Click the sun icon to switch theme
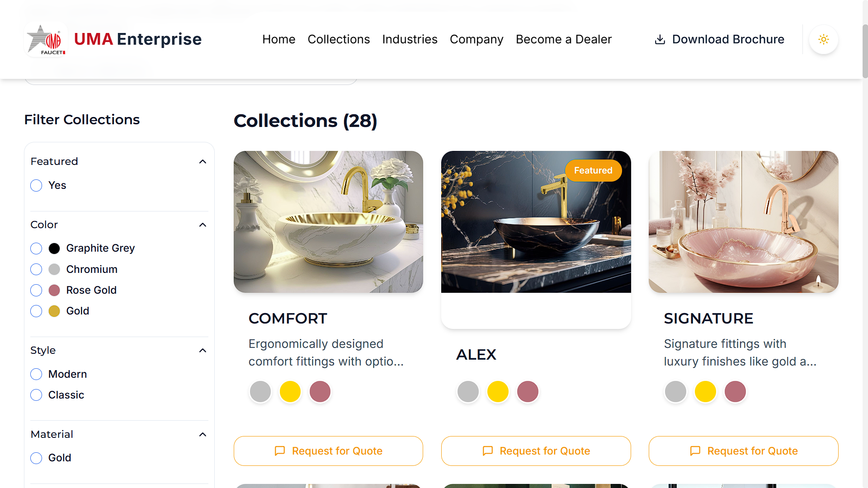 click(823, 39)
